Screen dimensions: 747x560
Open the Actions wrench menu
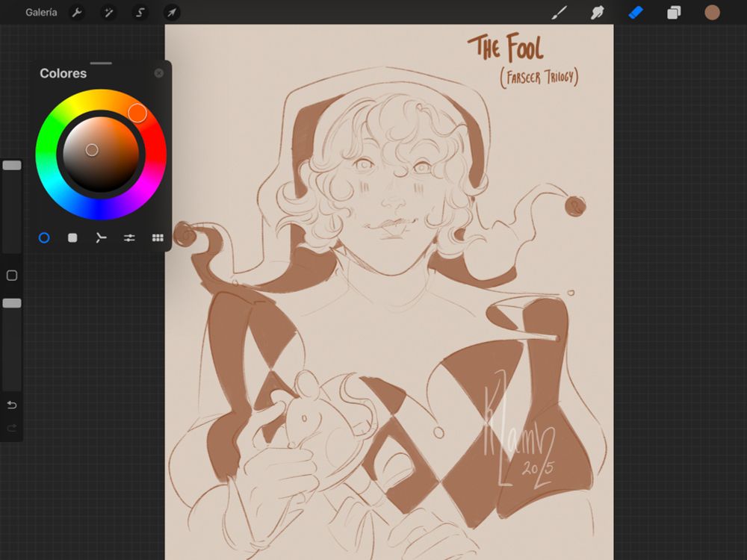[77, 13]
